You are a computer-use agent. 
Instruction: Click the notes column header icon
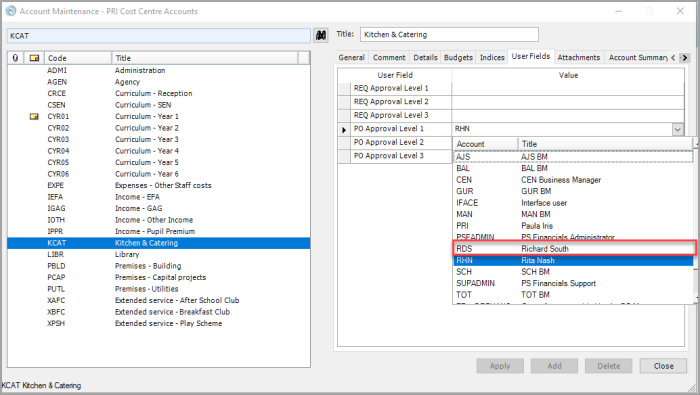[34, 58]
